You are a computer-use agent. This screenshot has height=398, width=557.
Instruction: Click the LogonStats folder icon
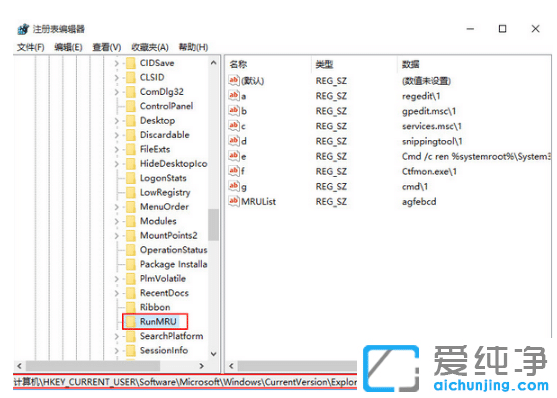click(x=131, y=178)
